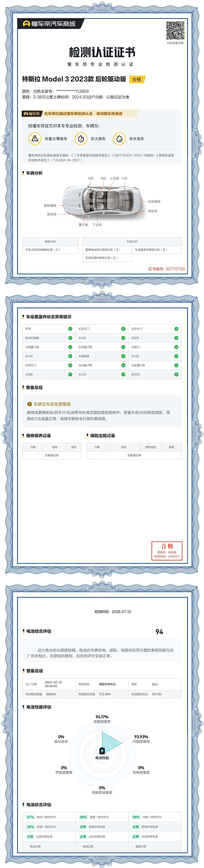The width and height of the screenshot is (204, 868).
Task: Open the QR code for details
Action: coord(175,30)
